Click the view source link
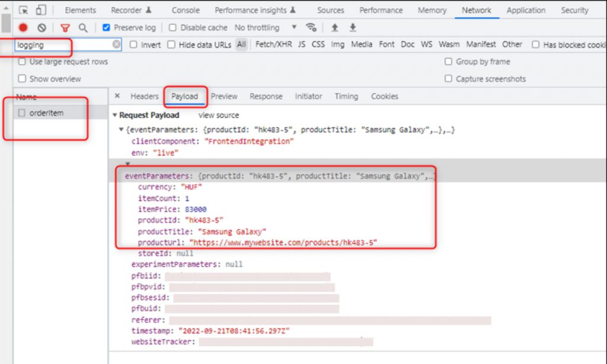 point(219,115)
